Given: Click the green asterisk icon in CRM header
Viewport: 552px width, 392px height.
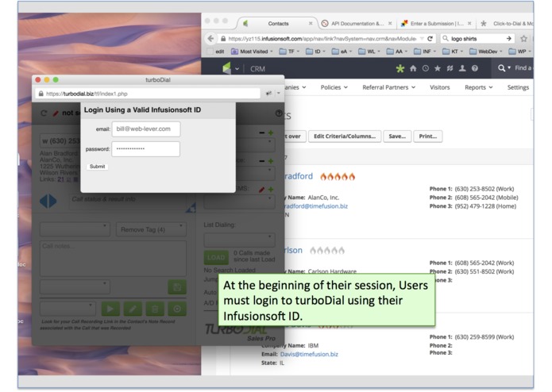Looking at the screenshot, I should (x=400, y=68).
